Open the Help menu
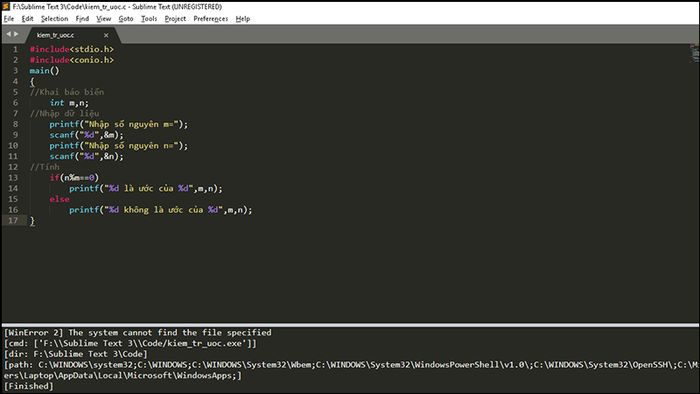Screen dimensions: 700x394 (242, 19)
